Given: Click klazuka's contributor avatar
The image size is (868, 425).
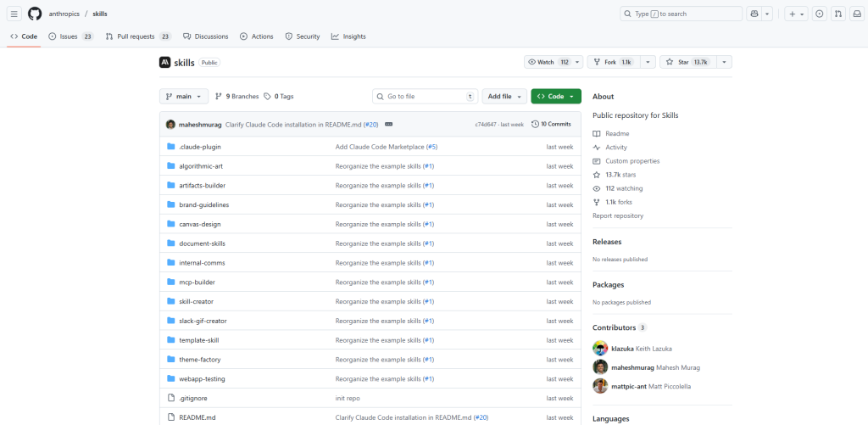Looking at the screenshot, I should pyautogui.click(x=600, y=348).
